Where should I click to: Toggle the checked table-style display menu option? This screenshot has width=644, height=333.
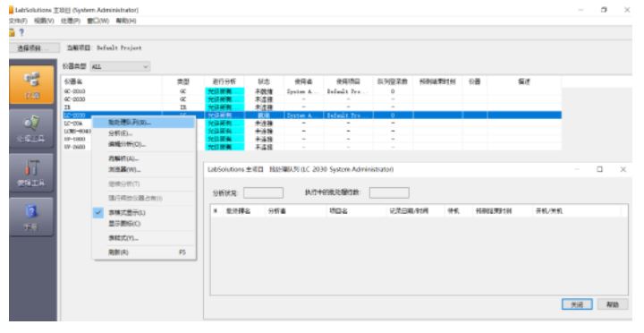[126, 212]
